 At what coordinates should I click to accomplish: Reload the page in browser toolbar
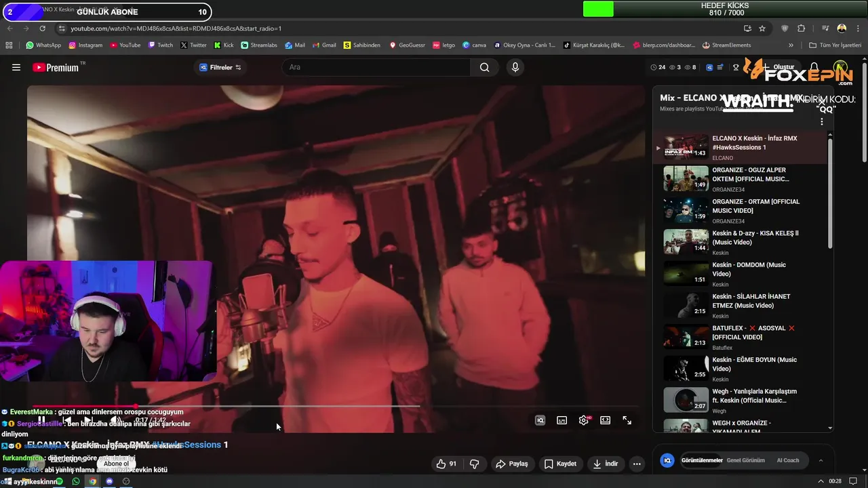click(43, 28)
